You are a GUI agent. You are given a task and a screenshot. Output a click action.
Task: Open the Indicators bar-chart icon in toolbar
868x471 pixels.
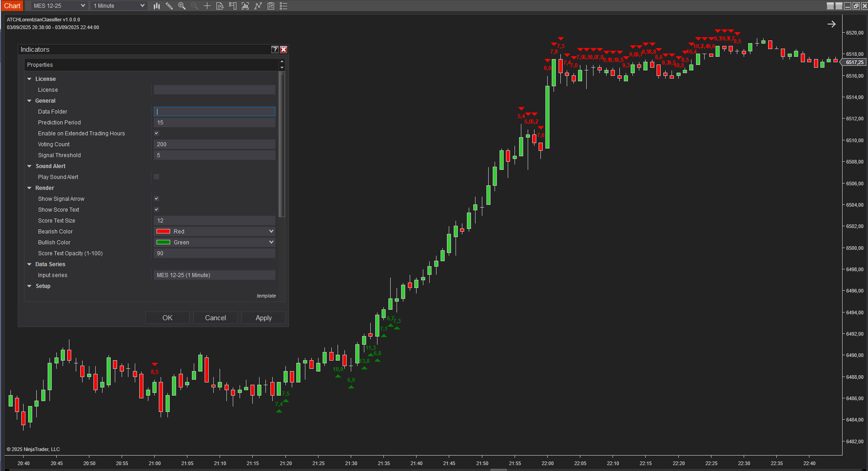pos(245,6)
